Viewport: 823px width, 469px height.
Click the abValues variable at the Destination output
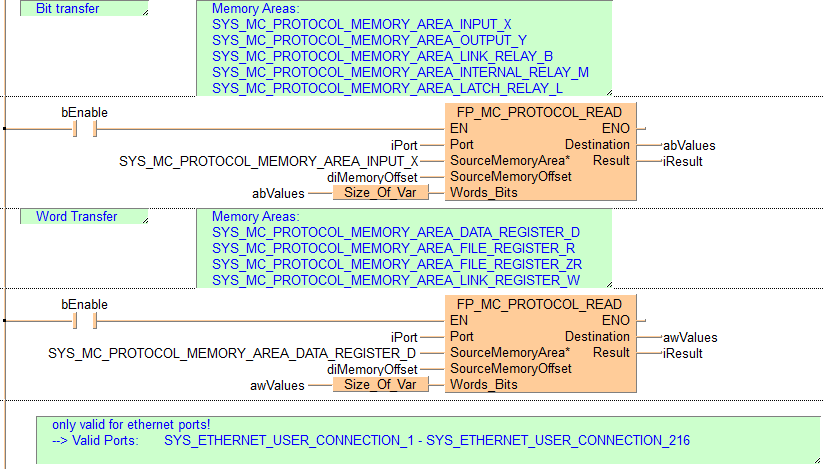coord(689,145)
